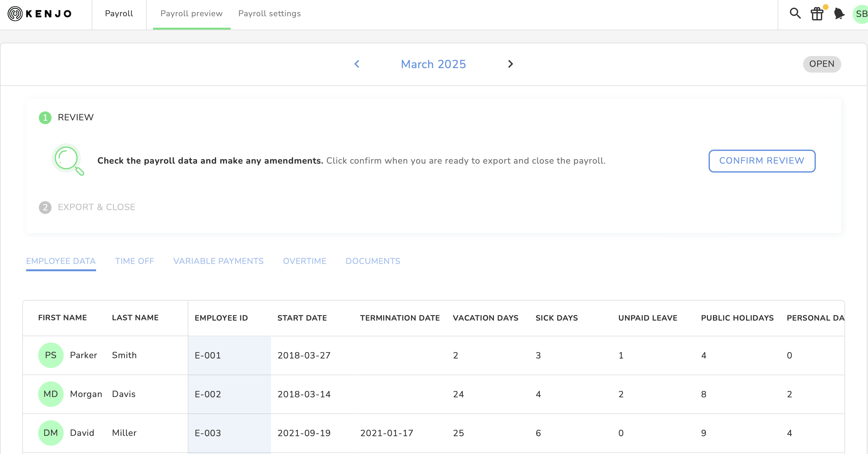Open the gift box icon

tap(817, 14)
